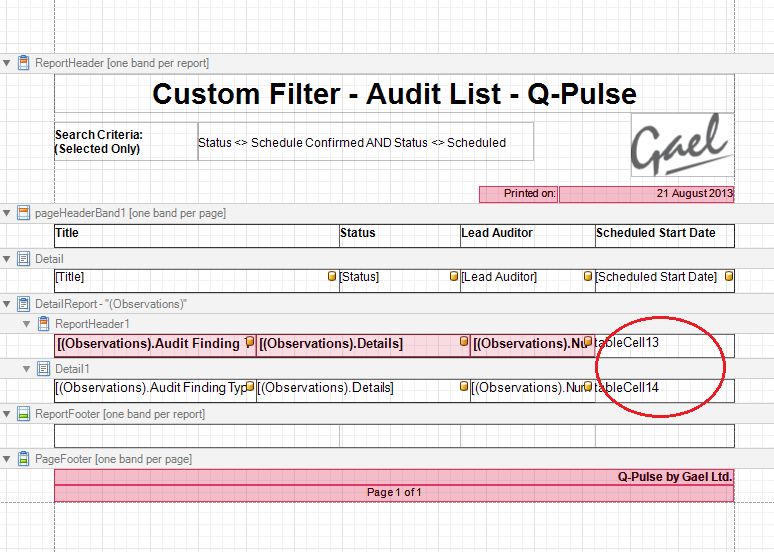774x552 pixels.
Task: Collapse the Detail1 sub-band
Action: (x=27, y=369)
